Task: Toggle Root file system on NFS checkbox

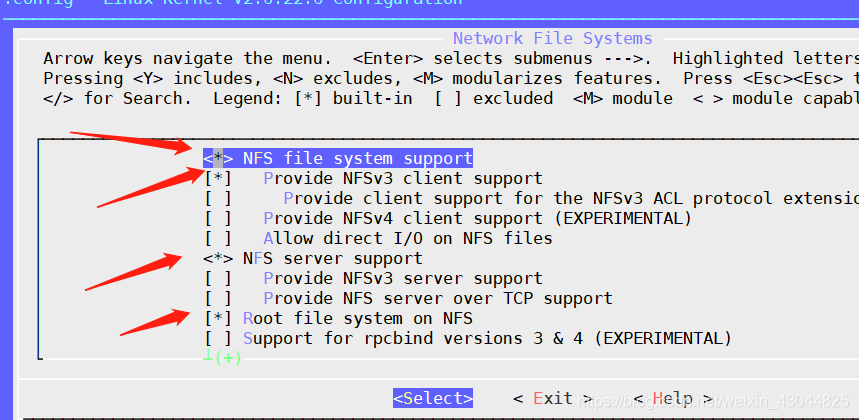Action: [x=218, y=318]
